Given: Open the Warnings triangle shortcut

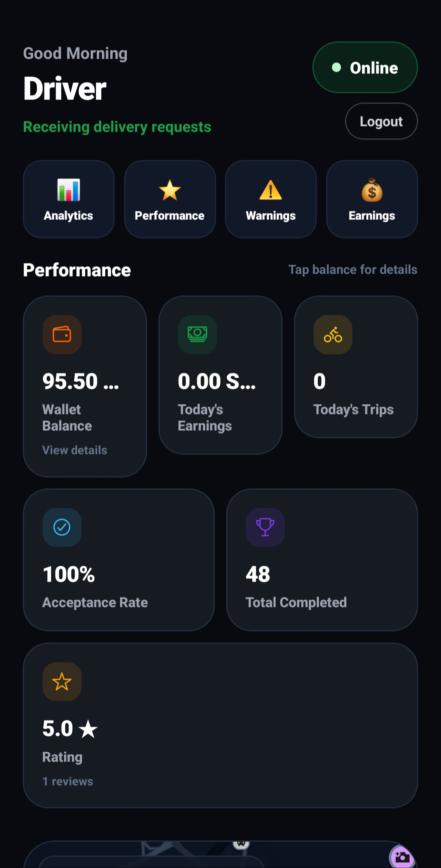Looking at the screenshot, I should pos(271,199).
